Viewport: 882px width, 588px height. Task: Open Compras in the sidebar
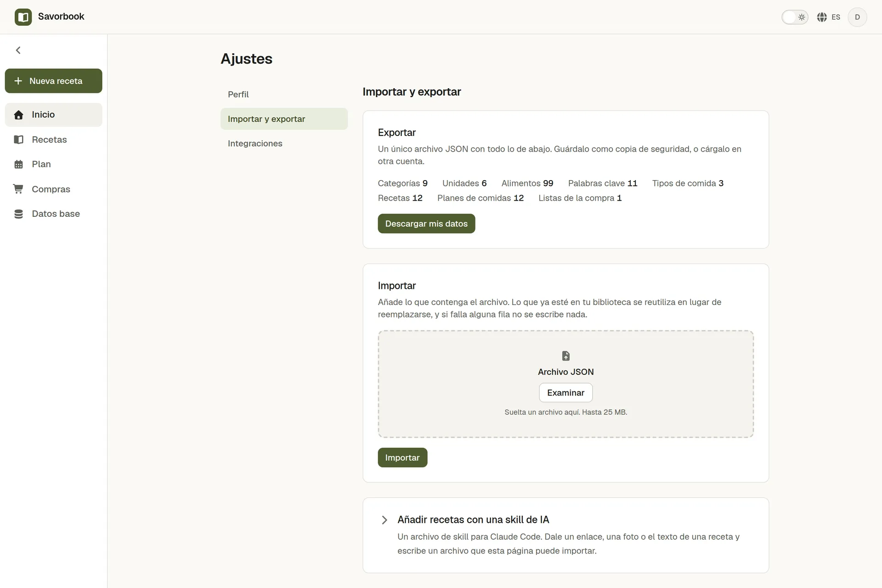coord(53,189)
